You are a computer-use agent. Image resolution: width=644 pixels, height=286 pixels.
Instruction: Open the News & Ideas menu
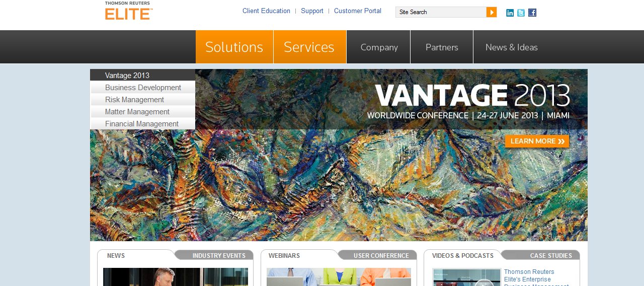512,47
